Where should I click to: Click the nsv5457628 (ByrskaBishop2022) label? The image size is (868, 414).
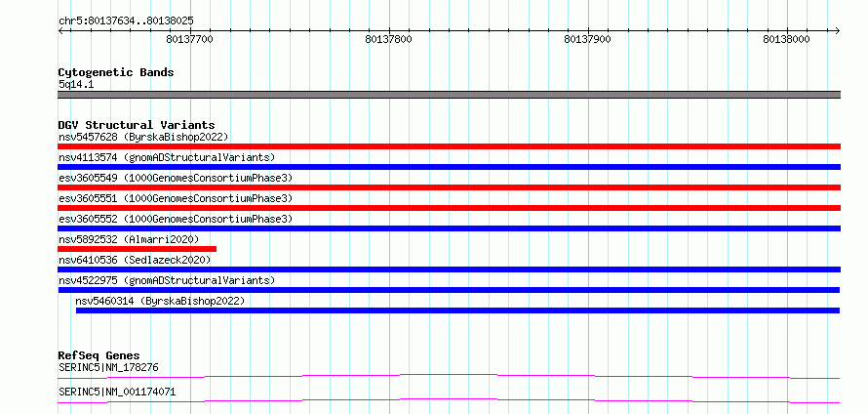(x=143, y=137)
